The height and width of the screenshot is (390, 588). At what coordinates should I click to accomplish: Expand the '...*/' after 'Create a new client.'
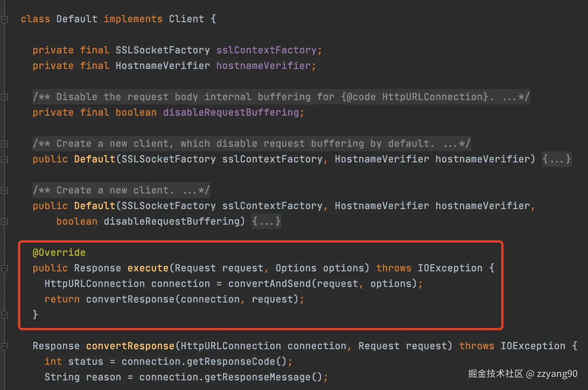click(x=196, y=191)
